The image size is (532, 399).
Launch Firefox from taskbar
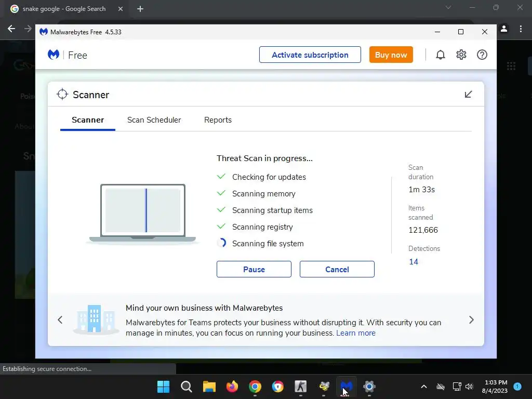click(232, 387)
